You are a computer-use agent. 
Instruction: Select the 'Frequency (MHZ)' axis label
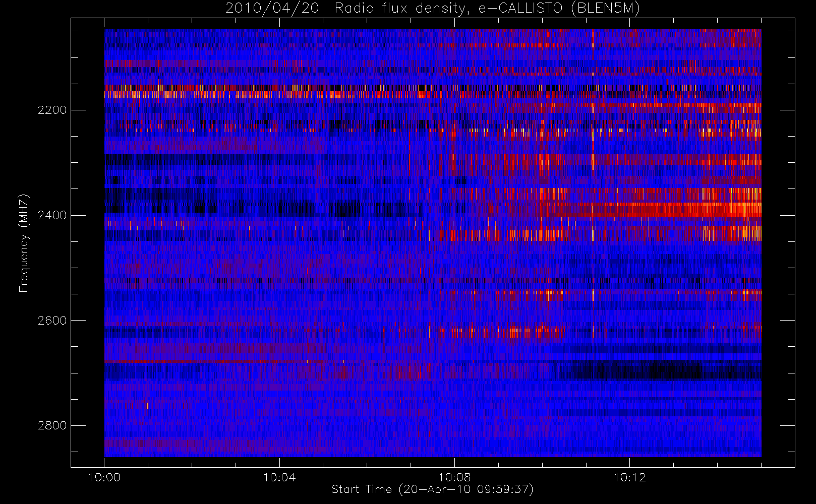(24, 243)
